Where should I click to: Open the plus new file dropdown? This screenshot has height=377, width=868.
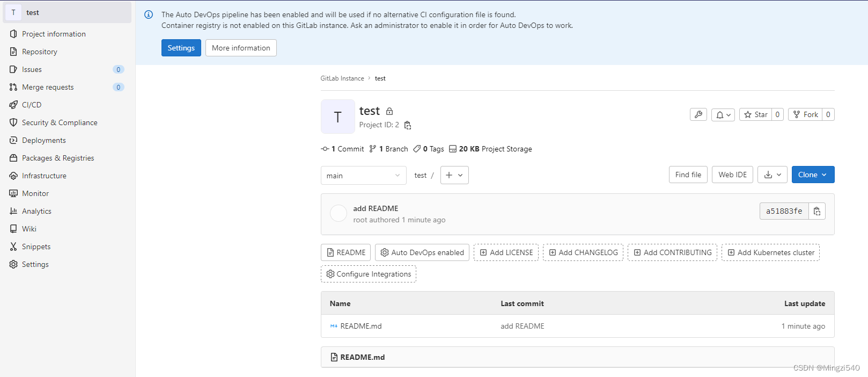(454, 175)
